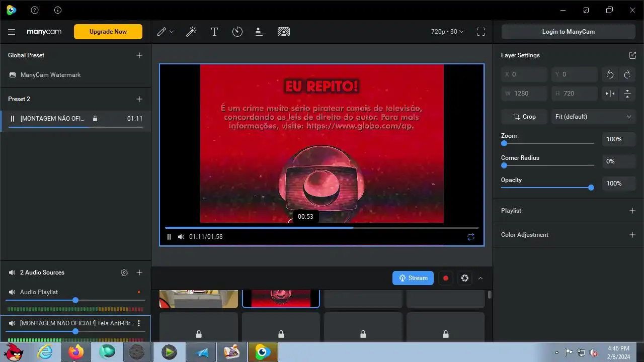Open options for MONTAGEM audio source
The width and height of the screenshot is (644, 362).
coord(139,323)
